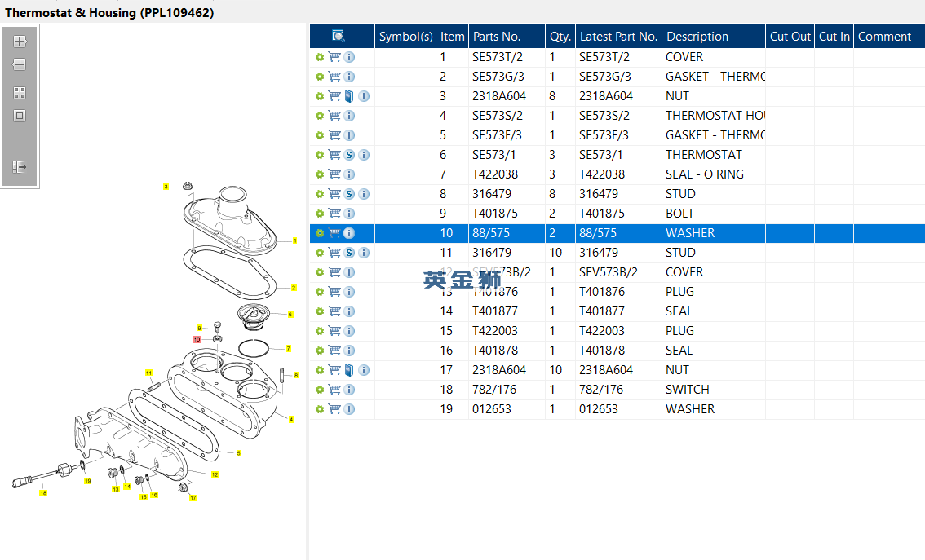
Task: Open info icon for item 17 NUT
Action: [x=364, y=370]
